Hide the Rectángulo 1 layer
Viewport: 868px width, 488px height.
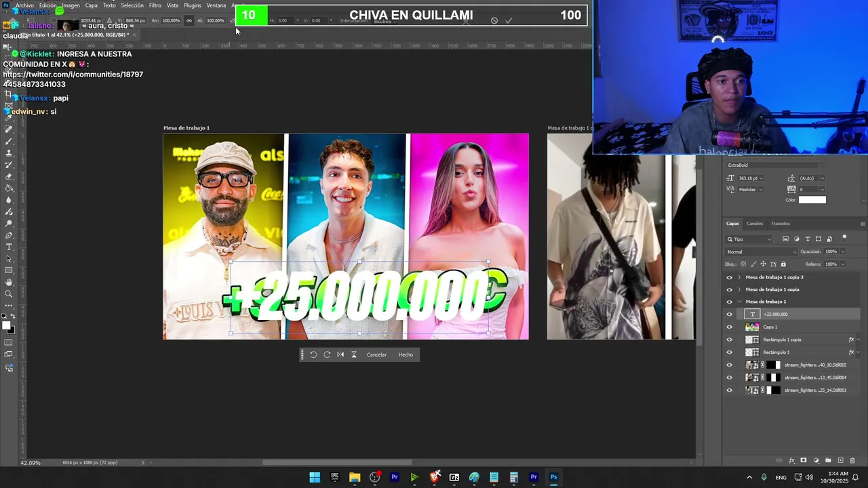(730, 352)
